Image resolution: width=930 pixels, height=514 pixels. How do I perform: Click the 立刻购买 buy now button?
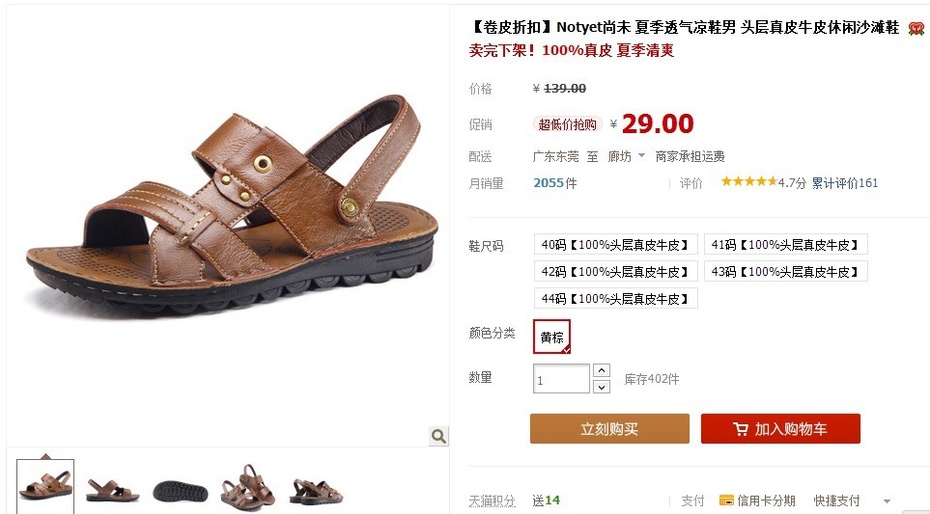click(x=610, y=429)
